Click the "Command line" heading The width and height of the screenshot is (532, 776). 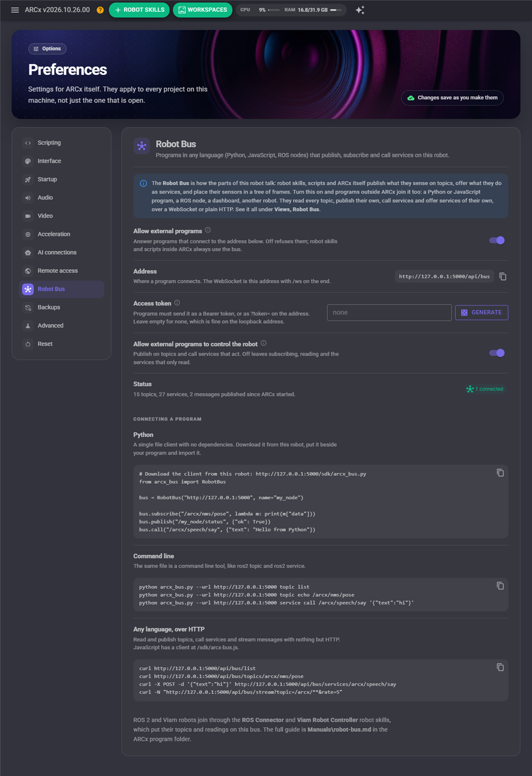click(154, 556)
